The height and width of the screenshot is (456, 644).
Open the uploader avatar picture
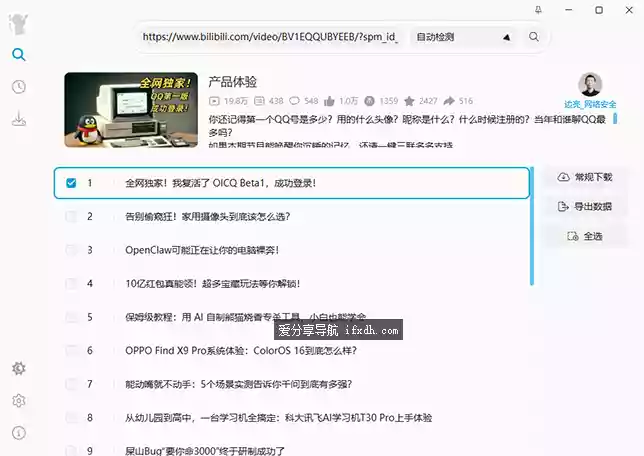590,85
